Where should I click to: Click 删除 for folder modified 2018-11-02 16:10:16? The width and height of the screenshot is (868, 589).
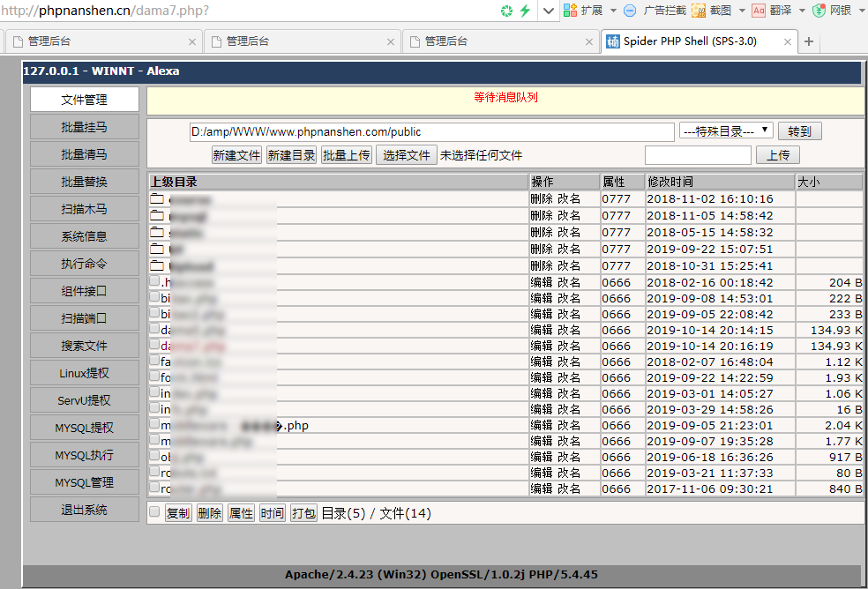coord(542,198)
